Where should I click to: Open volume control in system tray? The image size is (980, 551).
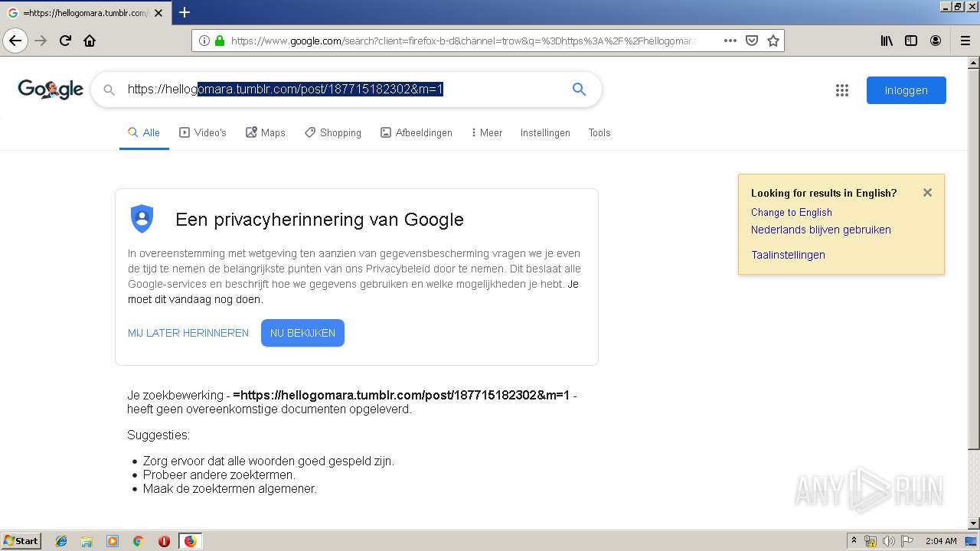click(x=888, y=541)
